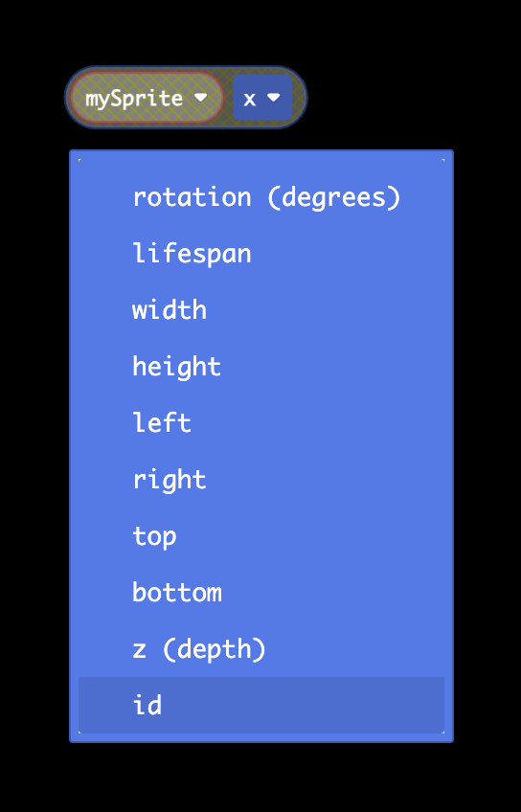
Task: Choose the bottom property entry
Action: click(x=261, y=592)
